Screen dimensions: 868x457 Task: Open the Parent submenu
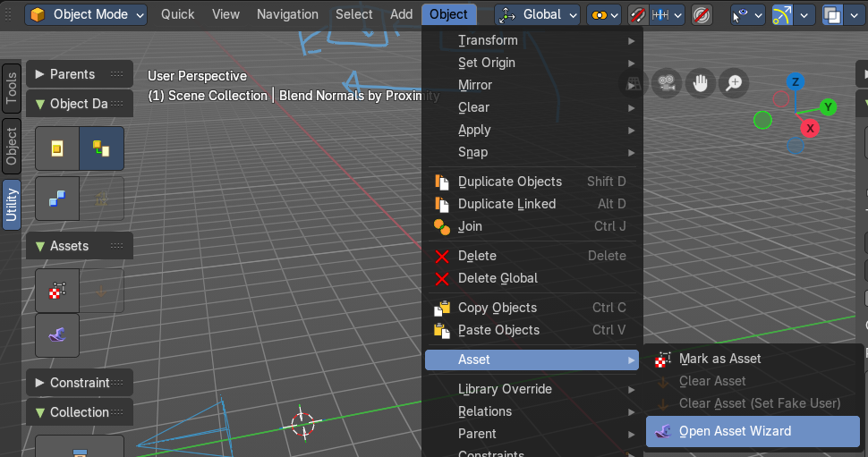tap(532, 434)
